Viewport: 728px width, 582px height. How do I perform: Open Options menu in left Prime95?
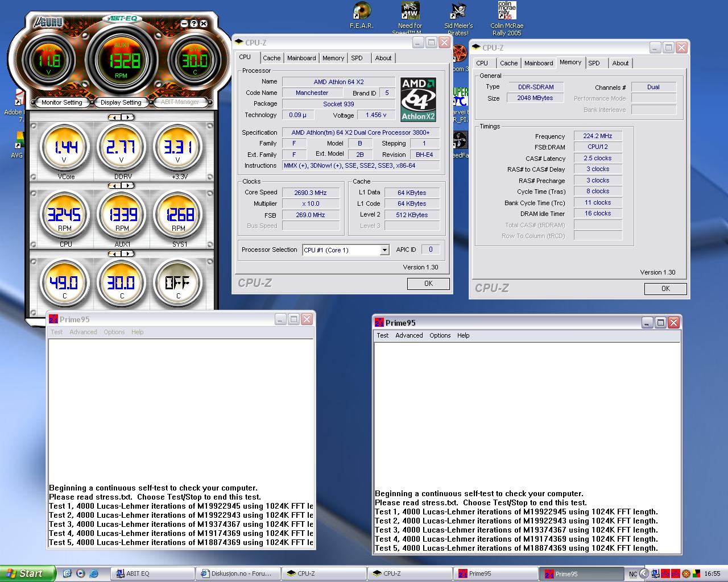(114, 332)
